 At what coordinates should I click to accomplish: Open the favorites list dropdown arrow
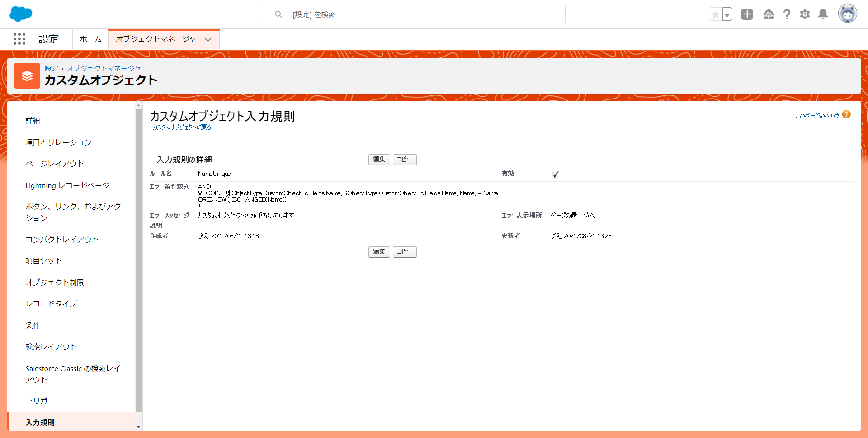point(727,14)
